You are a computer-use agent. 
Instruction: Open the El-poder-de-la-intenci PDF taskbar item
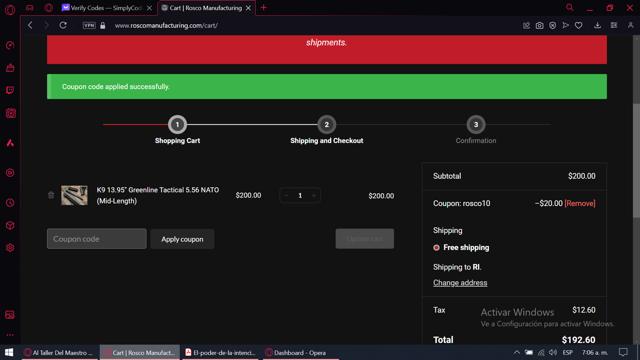(220, 353)
